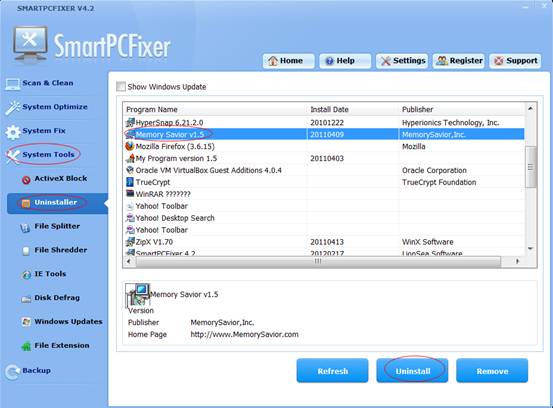Select the HyperSnap 6.21.2.0 row

tap(324, 122)
